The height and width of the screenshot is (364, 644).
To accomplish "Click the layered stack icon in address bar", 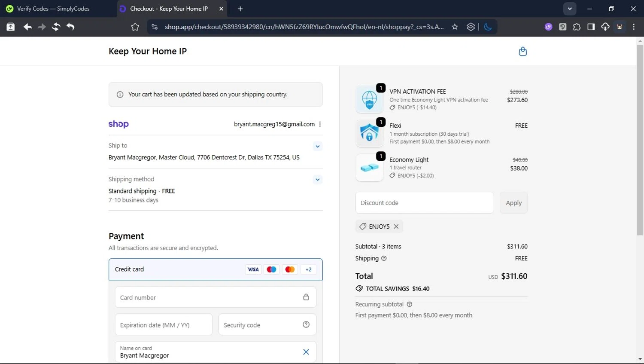I will pyautogui.click(x=471, y=27).
